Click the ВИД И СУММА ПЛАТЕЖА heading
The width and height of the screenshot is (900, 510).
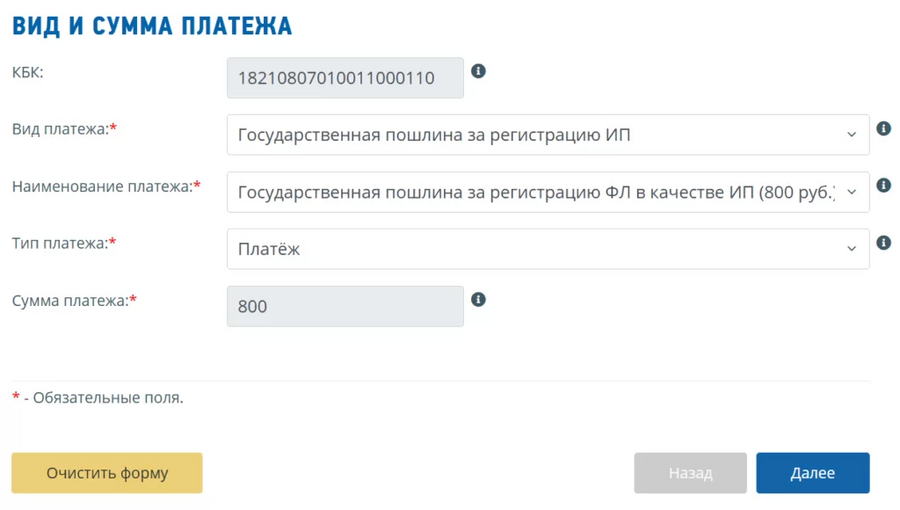152,26
